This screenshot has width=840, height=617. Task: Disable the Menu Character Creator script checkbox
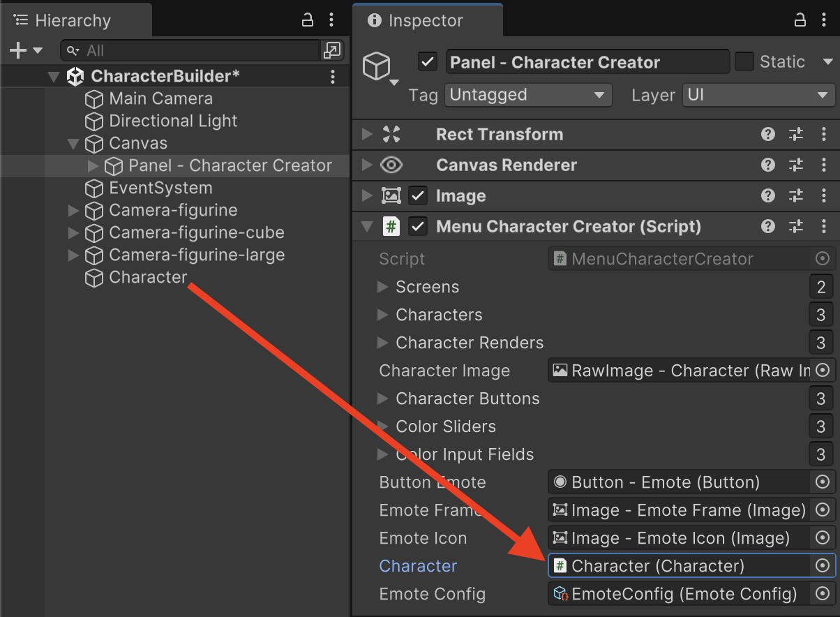[418, 227]
